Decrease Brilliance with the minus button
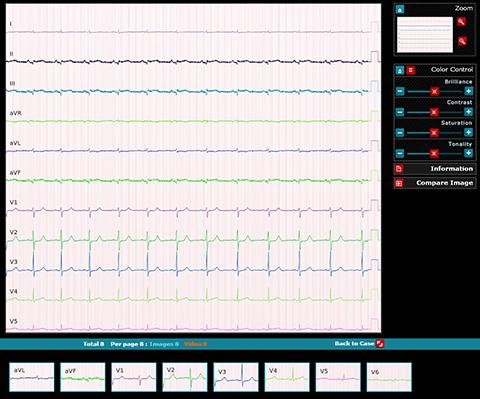Viewport: 480px width, 399px height. click(x=400, y=91)
